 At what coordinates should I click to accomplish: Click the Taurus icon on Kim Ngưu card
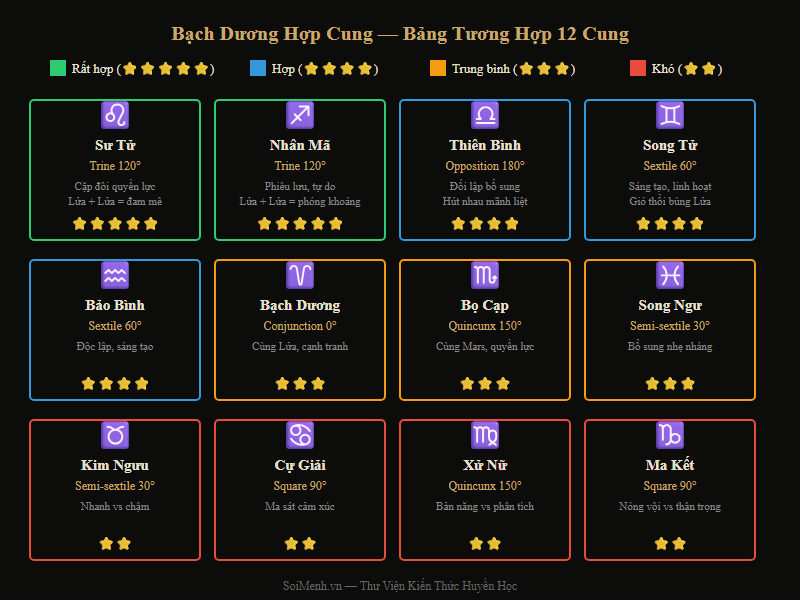click(115, 433)
